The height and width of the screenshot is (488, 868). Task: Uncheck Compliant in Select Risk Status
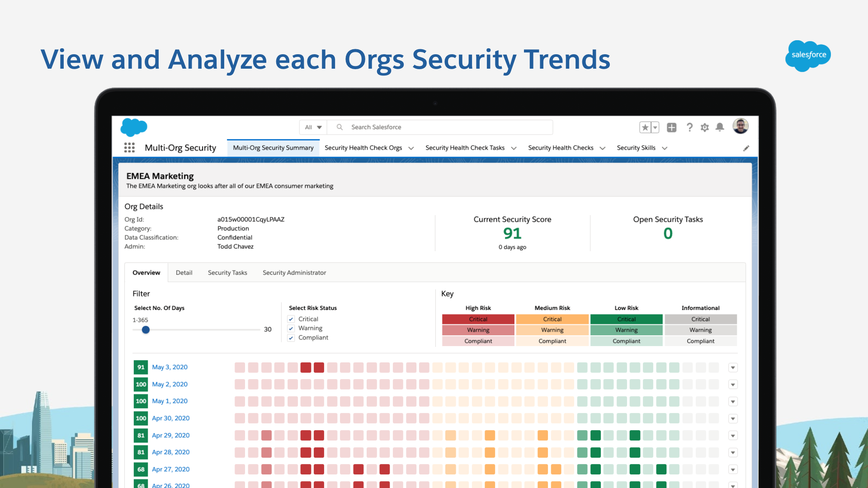[x=291, y=338]
